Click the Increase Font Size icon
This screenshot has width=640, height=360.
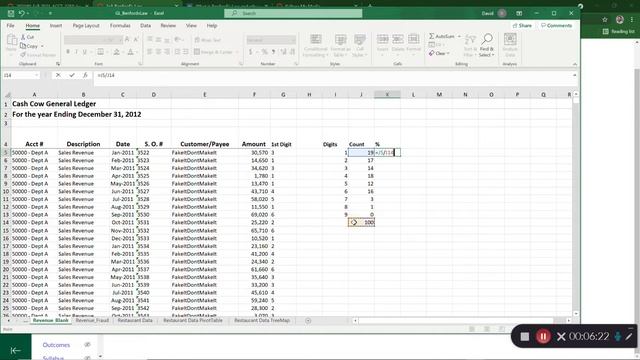pos(127,40)
